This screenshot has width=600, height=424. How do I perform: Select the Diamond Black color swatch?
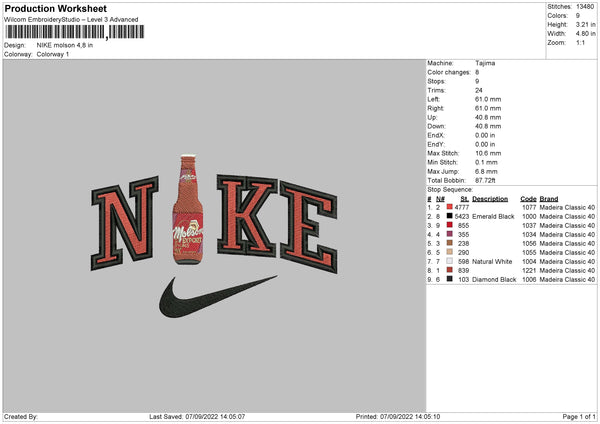(449, 279)
